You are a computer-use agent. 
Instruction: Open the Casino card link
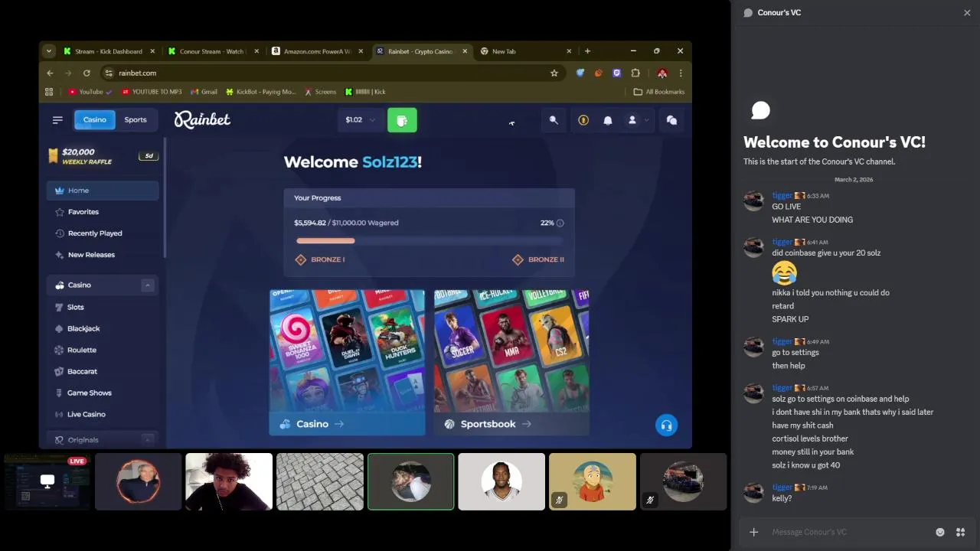347,363
